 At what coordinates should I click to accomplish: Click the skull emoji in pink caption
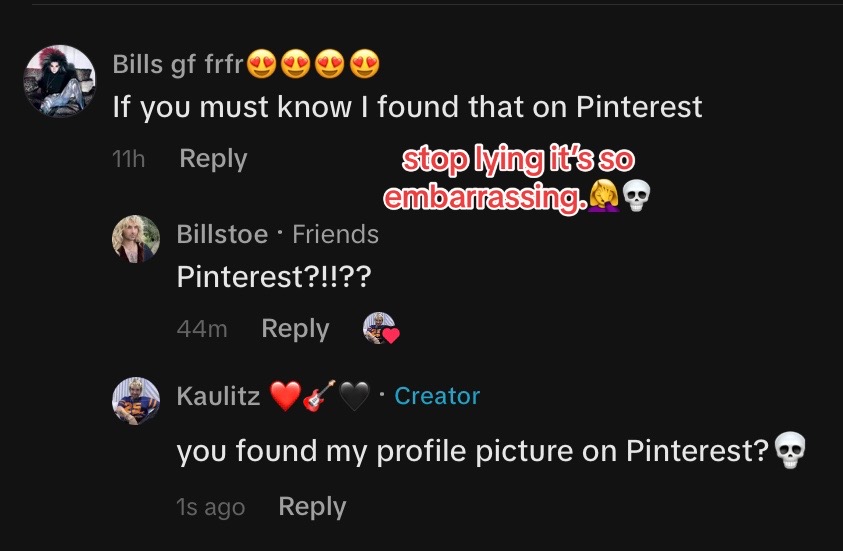pyautogui.click(x=637, y=196)
